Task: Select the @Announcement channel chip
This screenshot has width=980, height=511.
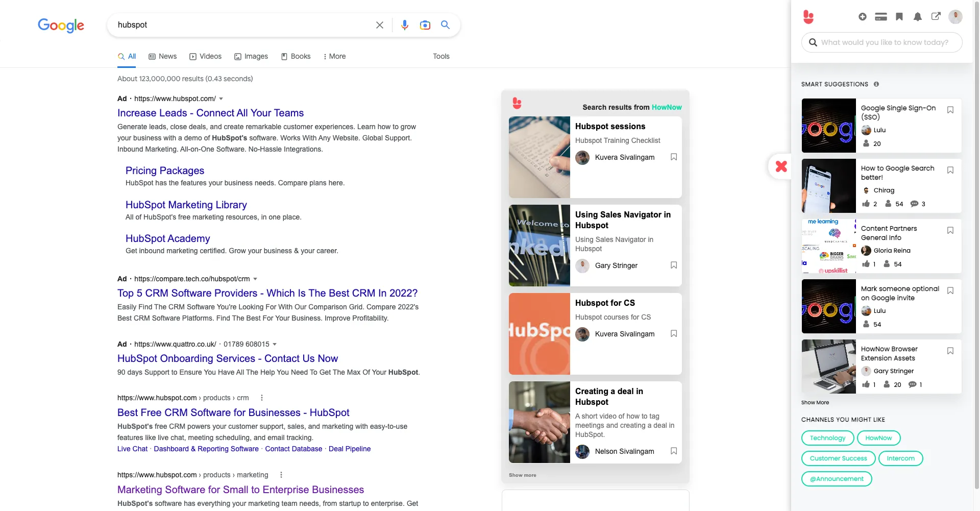Action: 837,479
